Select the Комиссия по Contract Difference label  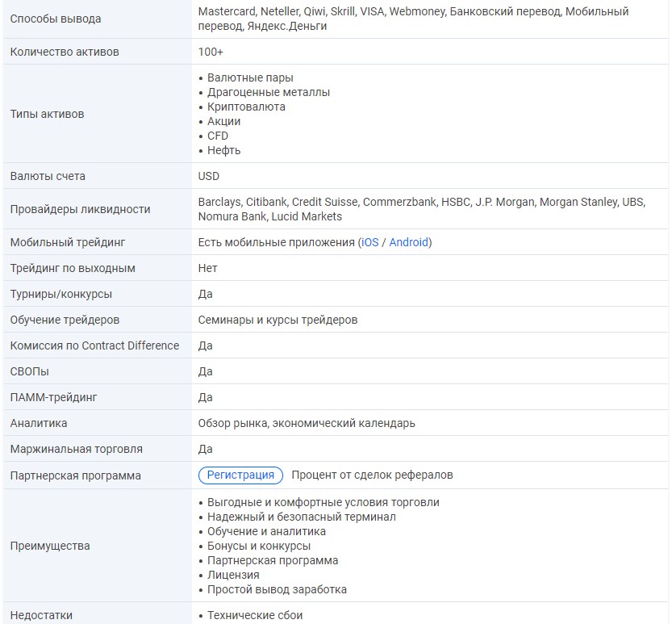point(94,346)
